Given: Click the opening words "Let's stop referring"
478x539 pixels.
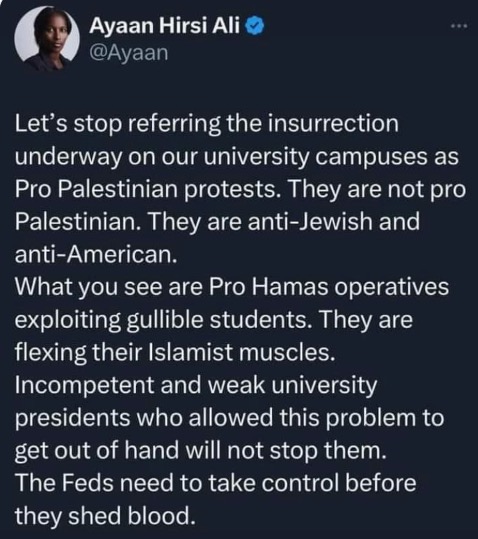Looking at the screenshot, I should pyautogui.click(x=118, y=124).
